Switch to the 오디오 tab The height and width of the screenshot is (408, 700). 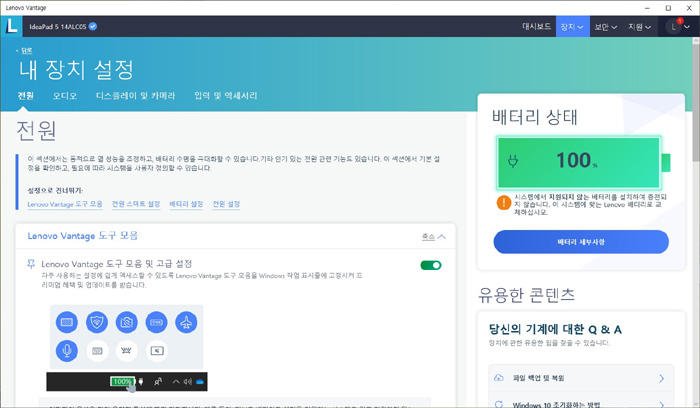[x=65, y=96]
